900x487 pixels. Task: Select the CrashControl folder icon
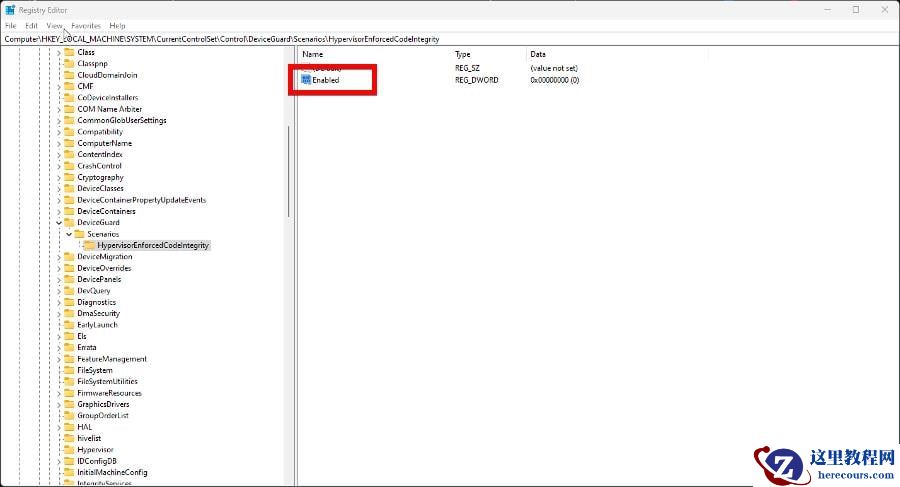pyautogui.click(x=69, y=166)
